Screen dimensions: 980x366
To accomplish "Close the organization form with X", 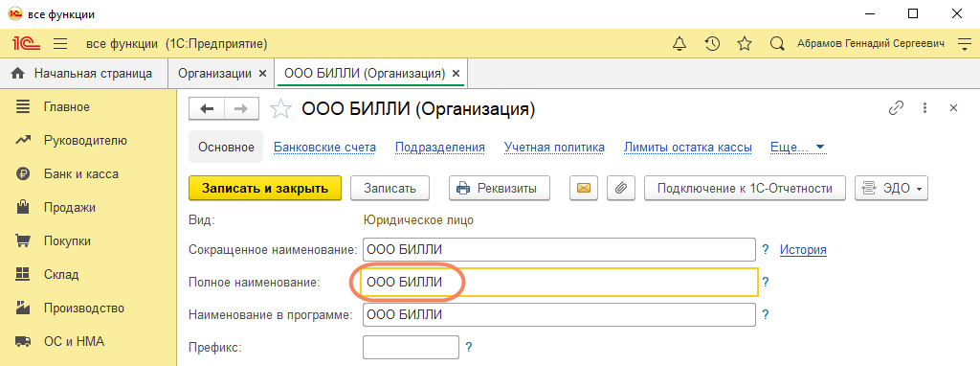I will click(x=954, y=108).
